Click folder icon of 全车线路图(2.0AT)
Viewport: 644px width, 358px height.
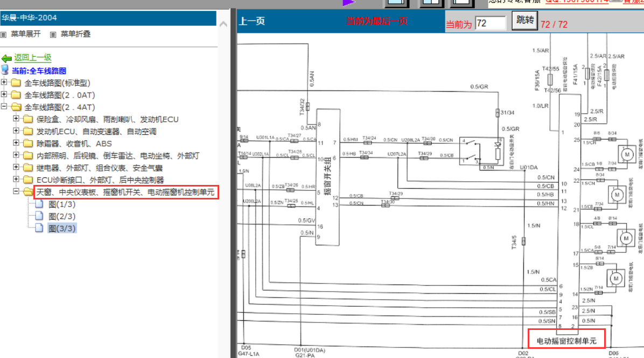coord(16,95)
